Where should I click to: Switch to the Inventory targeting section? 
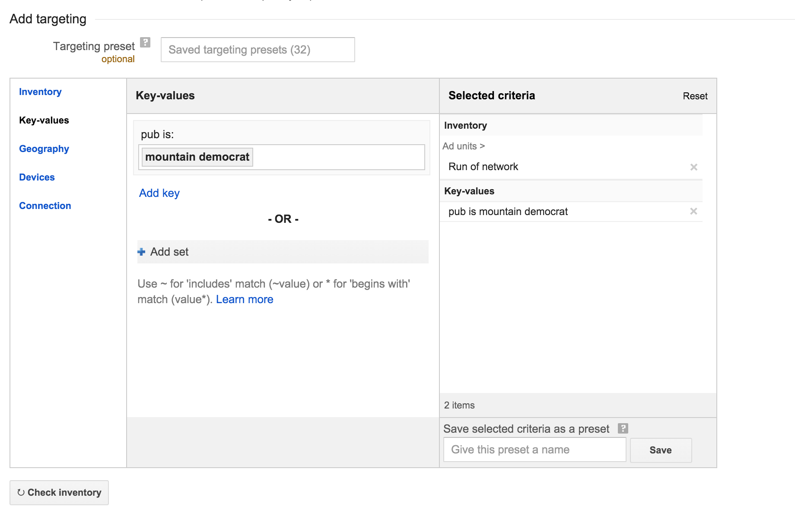click(40, 92)
